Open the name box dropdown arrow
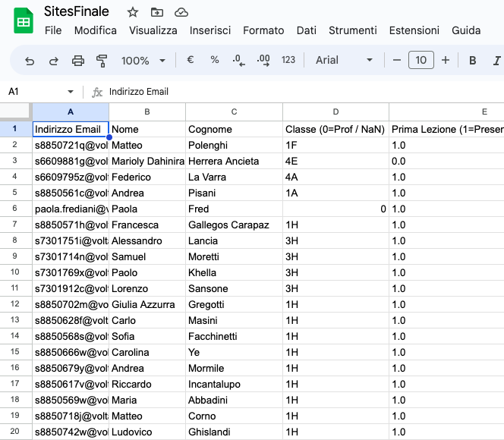Image resolution: width=504 pixels, height=440 pixels. click(71, 92)
